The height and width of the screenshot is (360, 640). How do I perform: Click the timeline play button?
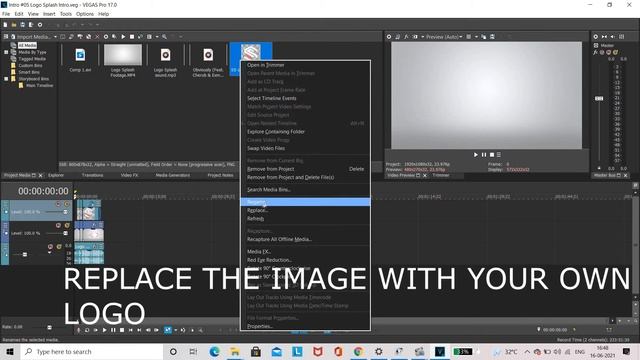pyautogui.click(x=104, y=330)
